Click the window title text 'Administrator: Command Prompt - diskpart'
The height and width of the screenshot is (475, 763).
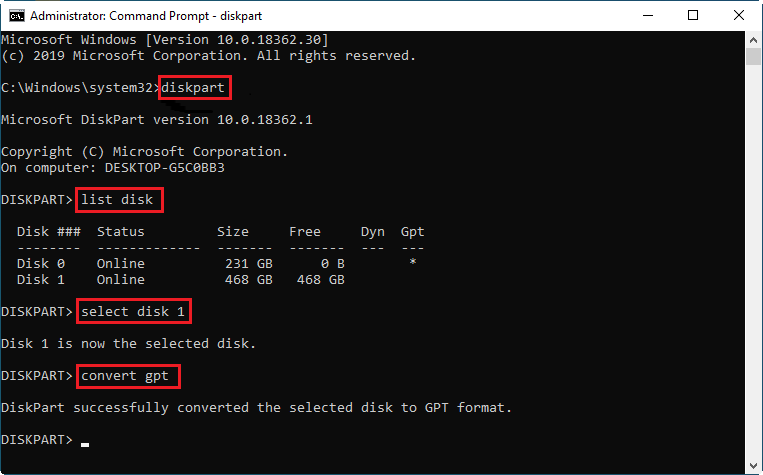coord(146,16)
